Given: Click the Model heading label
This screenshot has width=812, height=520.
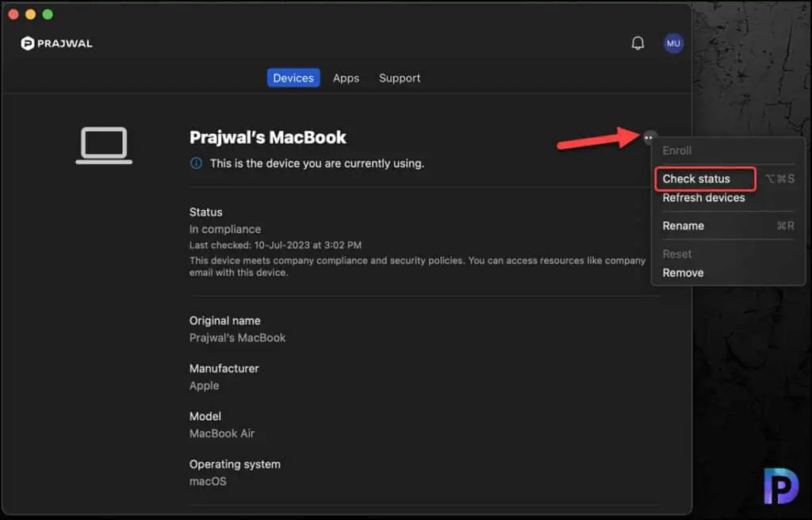Looking at the screenshot, I should coord(205,416).
